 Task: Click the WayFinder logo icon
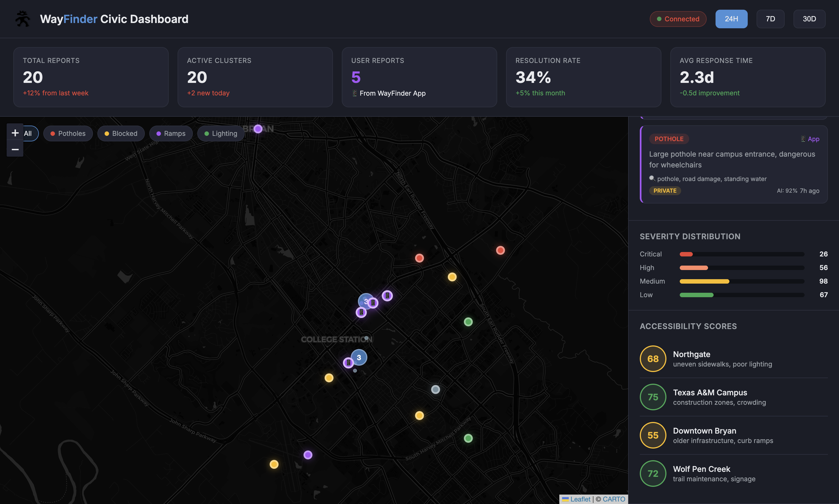(23, 19)
